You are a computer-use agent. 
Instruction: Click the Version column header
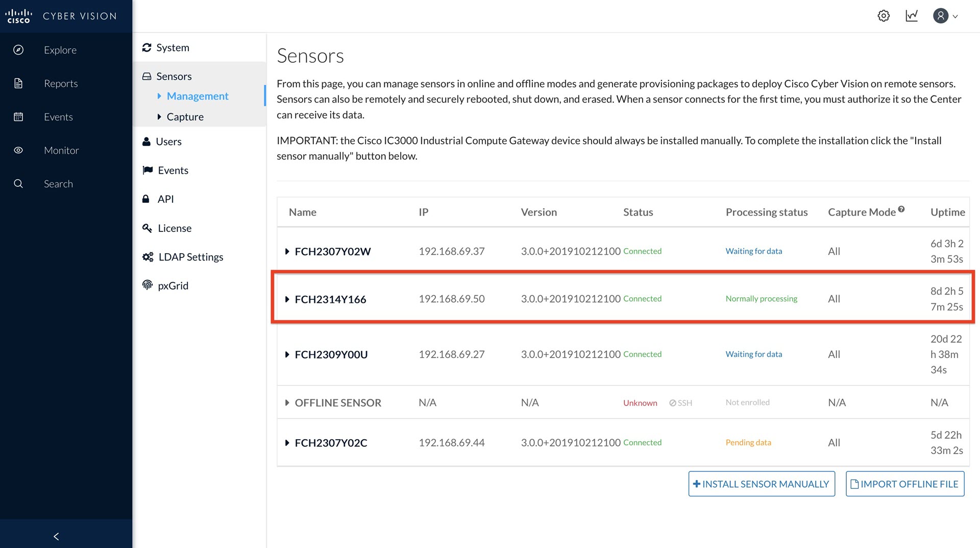click(x=539, y=212)
